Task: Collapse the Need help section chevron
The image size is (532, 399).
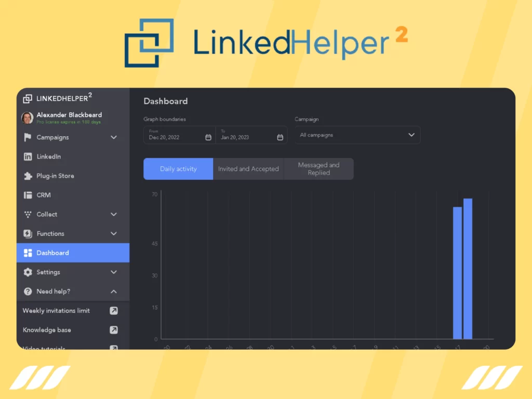Action: (114, 291)
